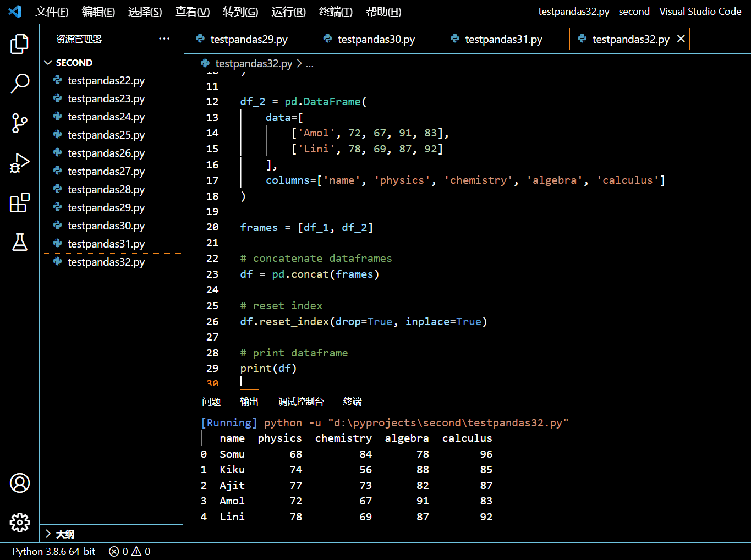The width and height of the screenshot is (751, 560).
Task: Close the testpandas32.py tab
Action: (681, 39)
